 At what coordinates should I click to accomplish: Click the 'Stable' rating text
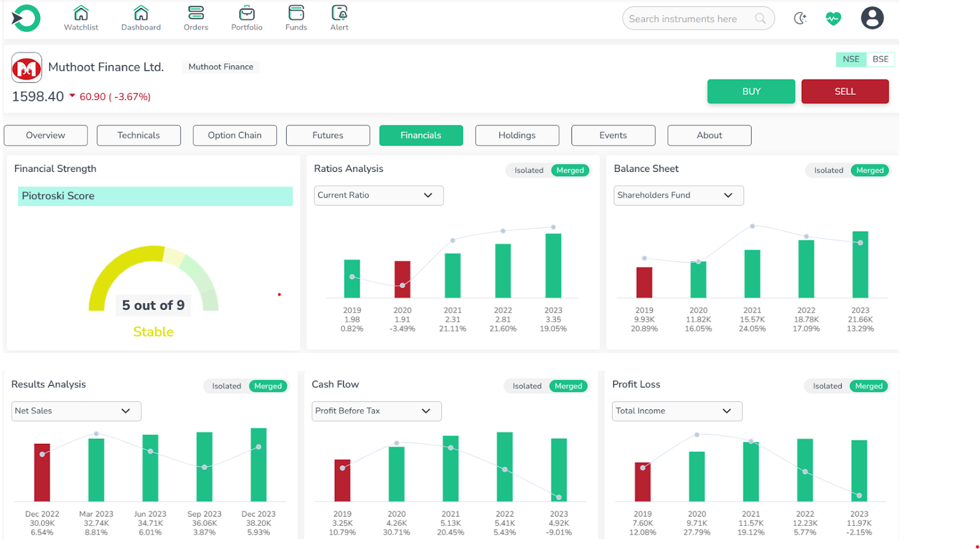click(x=153, y=332)
